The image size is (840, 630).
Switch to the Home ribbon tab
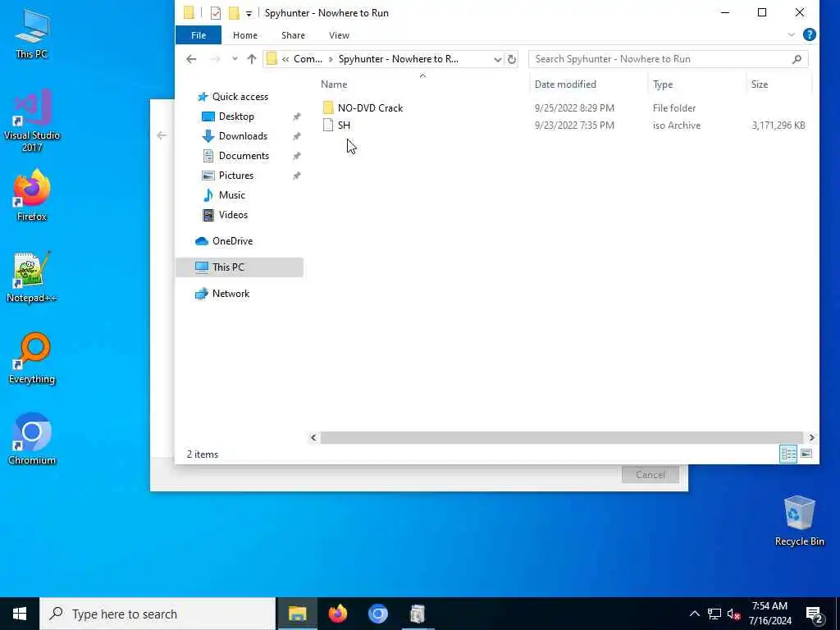[x=244, y=35]
